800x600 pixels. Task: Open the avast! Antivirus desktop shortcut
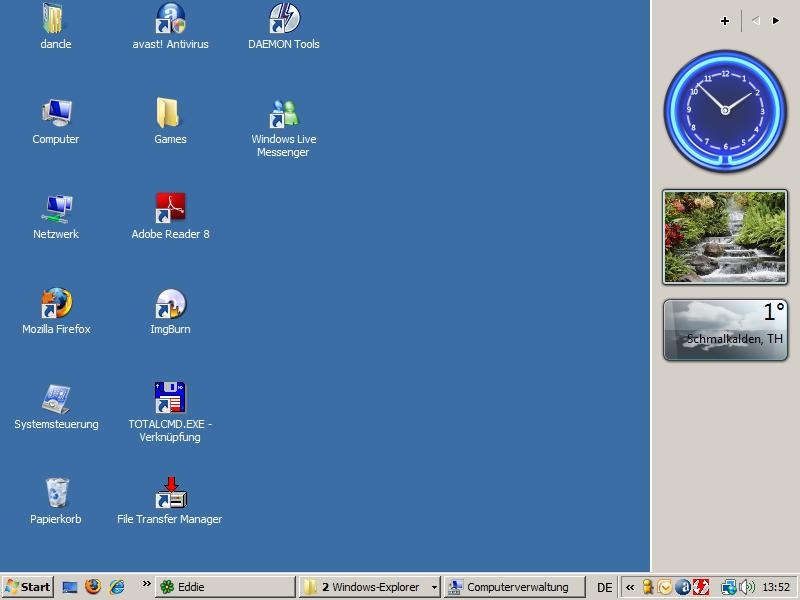pos(170,19)
